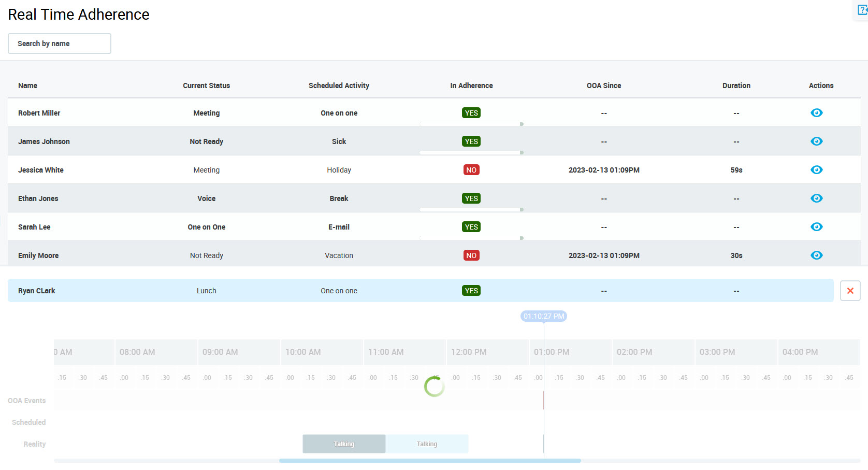View details for James Johnson row
Image resolution: width=868 pixels, height=470 pixels.
click(x=816, y=141)
